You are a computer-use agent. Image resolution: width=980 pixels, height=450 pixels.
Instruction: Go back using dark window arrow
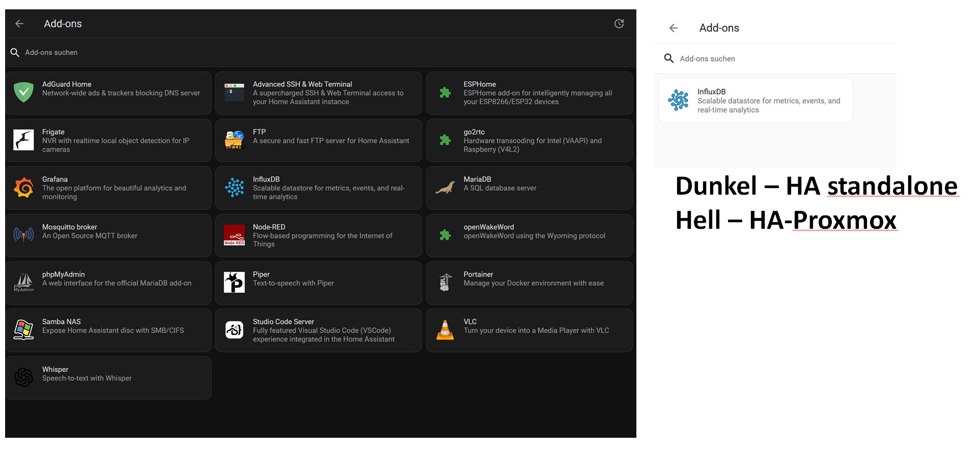(19, 23)
